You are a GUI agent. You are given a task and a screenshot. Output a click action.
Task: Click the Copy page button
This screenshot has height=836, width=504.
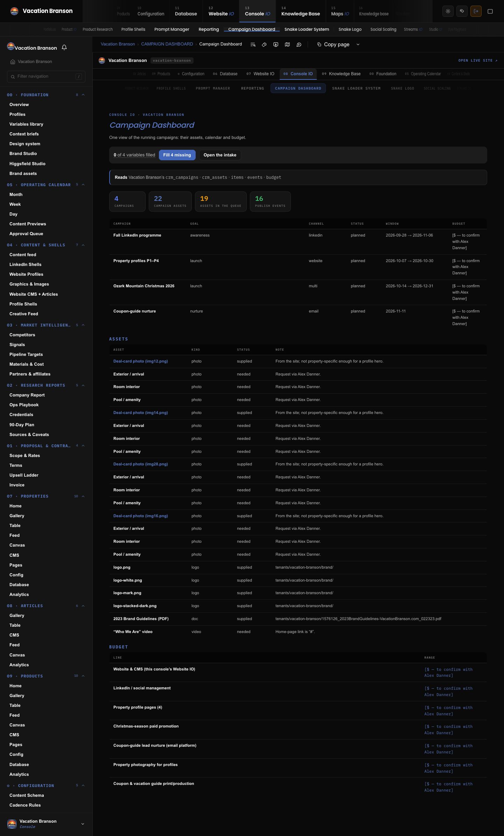(333, 44)
